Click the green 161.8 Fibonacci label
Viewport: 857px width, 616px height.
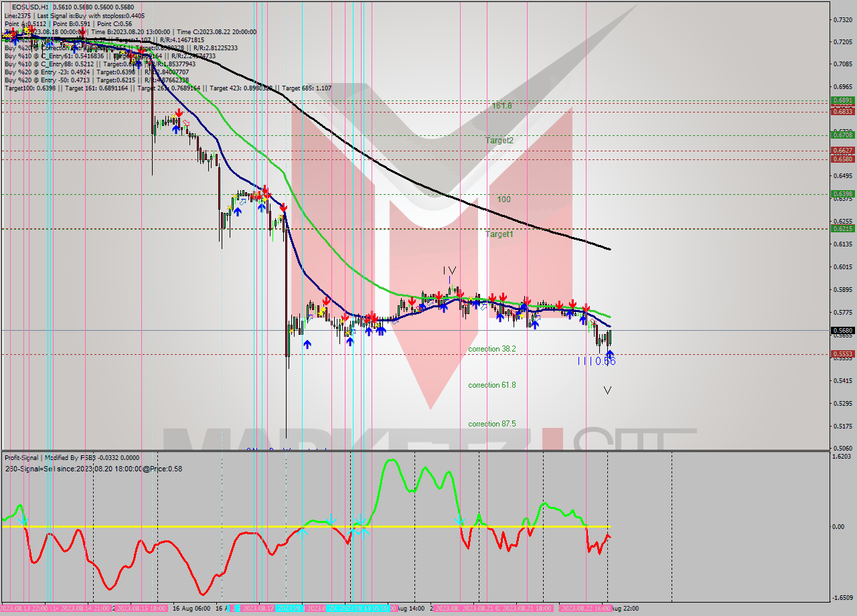coord(502,106)
